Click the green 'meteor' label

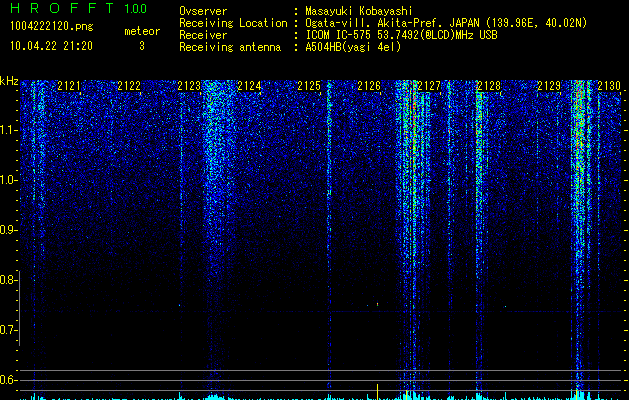(142, 31)
